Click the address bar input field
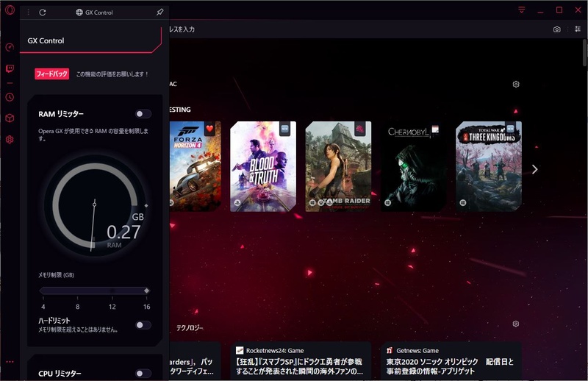 [x=356, y=29]
